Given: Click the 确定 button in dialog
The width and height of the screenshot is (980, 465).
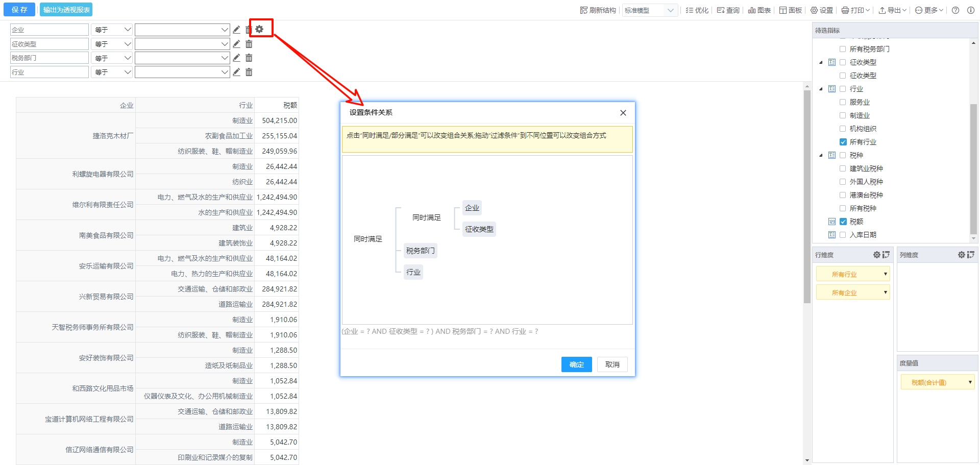Looking at the screenshot, I should coord(576,364).
